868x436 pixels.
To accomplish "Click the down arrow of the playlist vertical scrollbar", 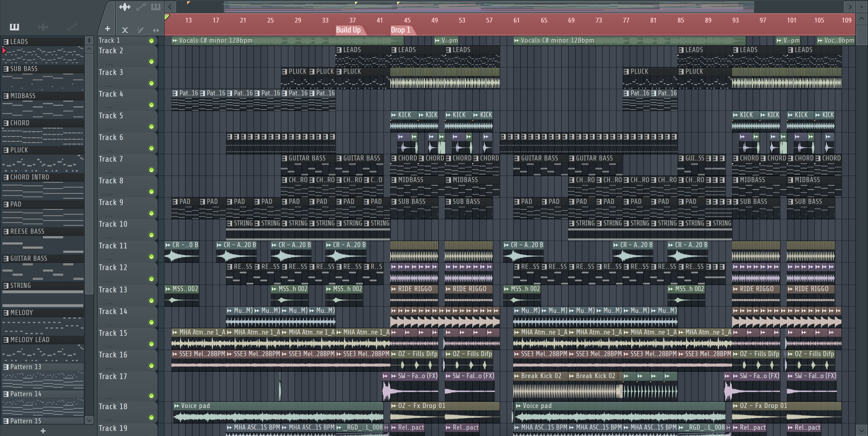I will tap(862, 430).
